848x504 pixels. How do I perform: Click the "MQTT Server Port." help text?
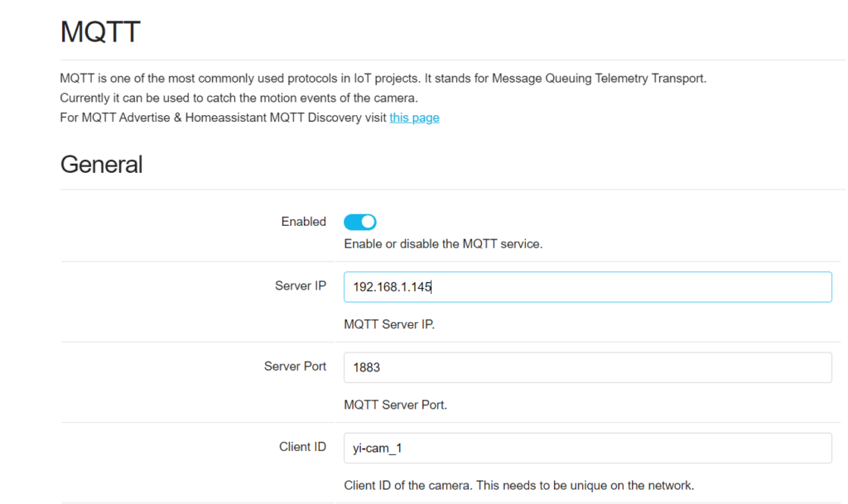pyautogui.click(x=395, y=405)
